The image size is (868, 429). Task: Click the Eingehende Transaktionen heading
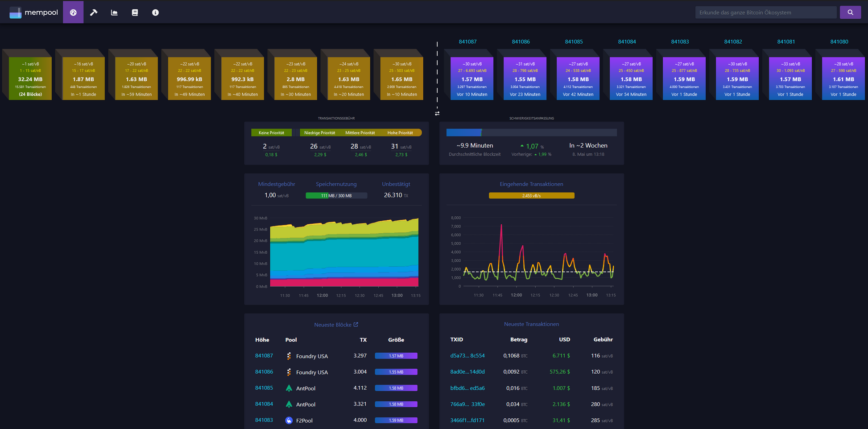tap(531, 184)
